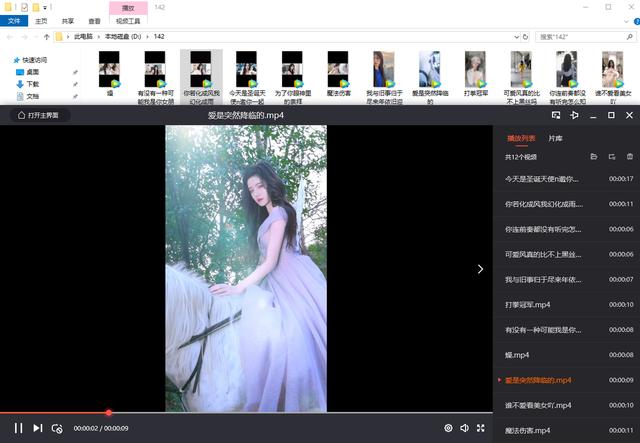Open the 共享 ribbon tab in Explorer
This screenshot has width=640, height=443.
68,21
